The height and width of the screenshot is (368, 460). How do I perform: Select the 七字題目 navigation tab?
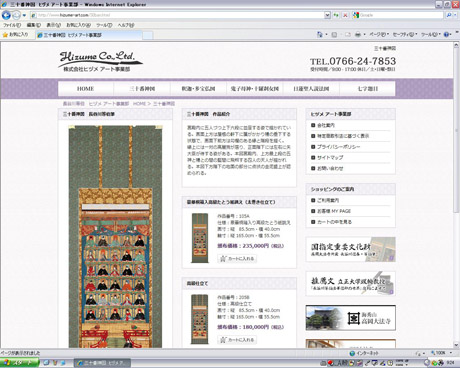pyautogui.click(x=368, y=89)
